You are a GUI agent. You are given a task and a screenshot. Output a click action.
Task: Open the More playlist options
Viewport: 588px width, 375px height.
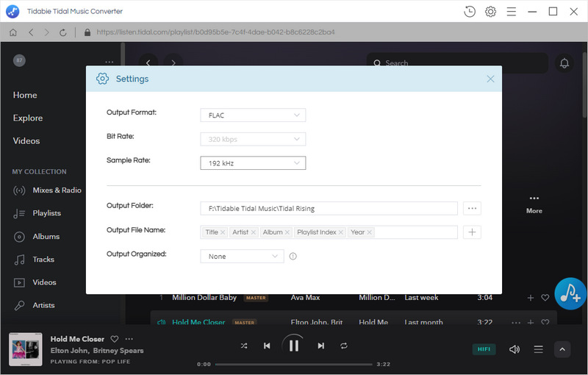(534, 204)
